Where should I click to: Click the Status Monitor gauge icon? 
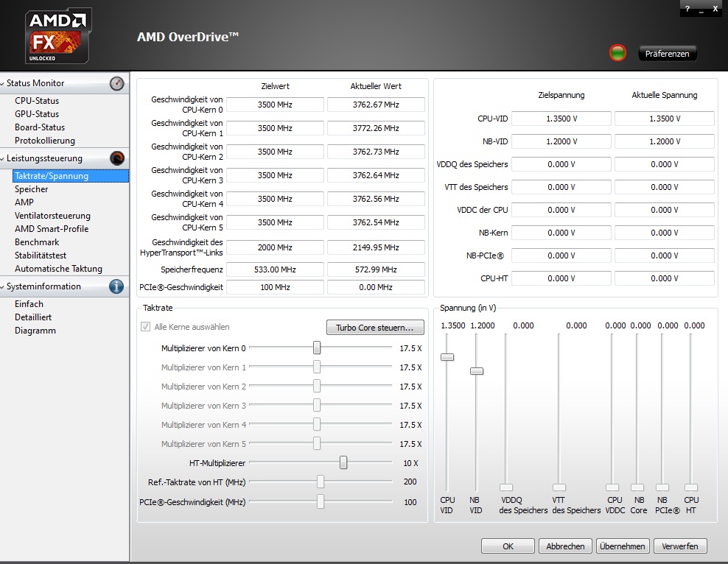[x=117, y=83]
